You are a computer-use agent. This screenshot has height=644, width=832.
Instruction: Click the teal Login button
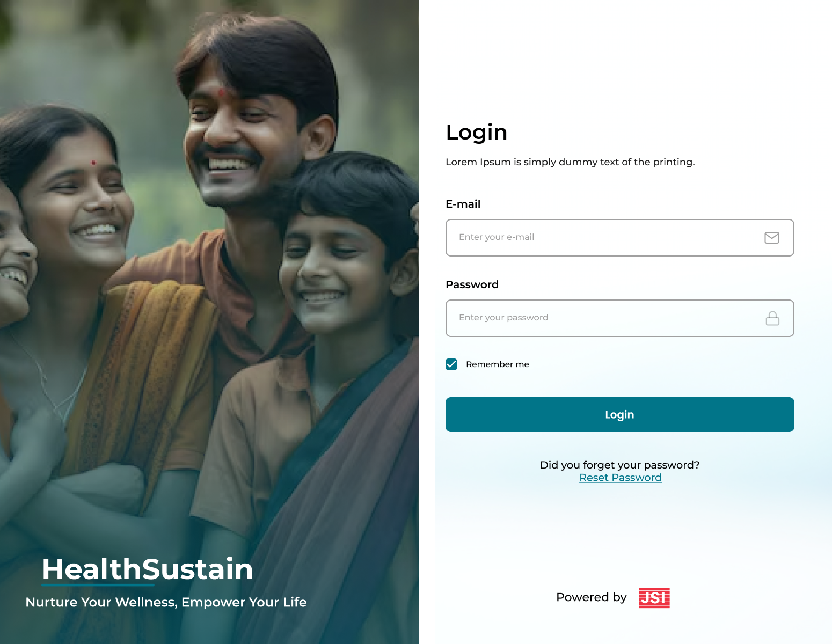(x=620, y=414)
